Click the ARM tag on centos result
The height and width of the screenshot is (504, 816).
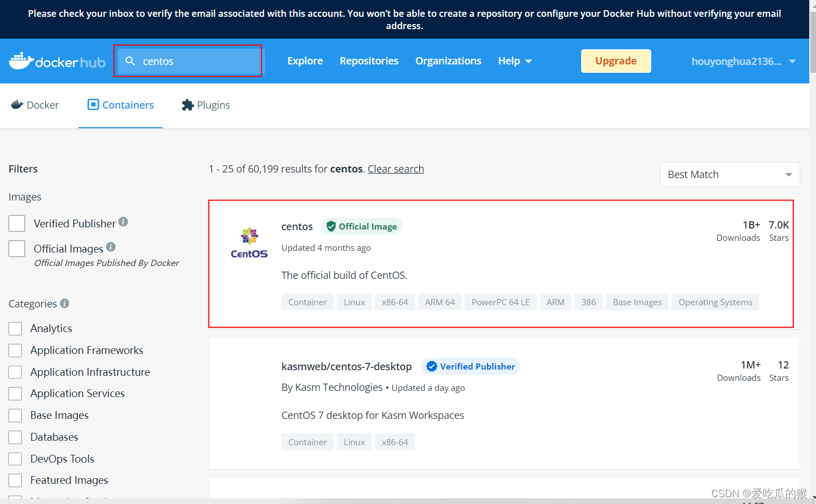tap(555, 302)
